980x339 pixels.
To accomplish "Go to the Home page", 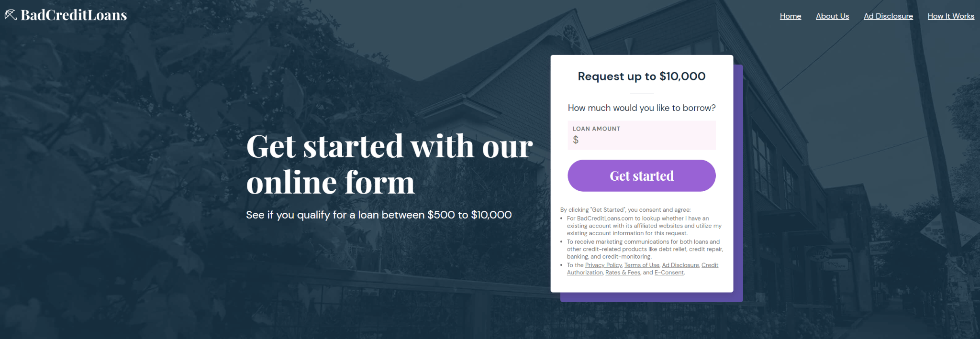I will pos(790,16).
